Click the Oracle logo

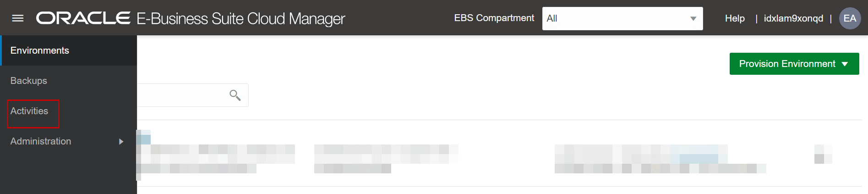[83, 18]
